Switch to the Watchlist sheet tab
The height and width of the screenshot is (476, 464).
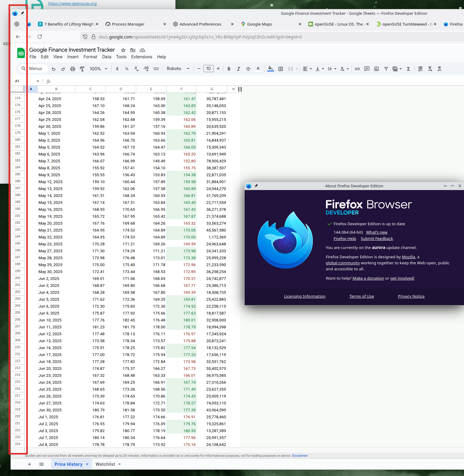[x=105, y=464]
